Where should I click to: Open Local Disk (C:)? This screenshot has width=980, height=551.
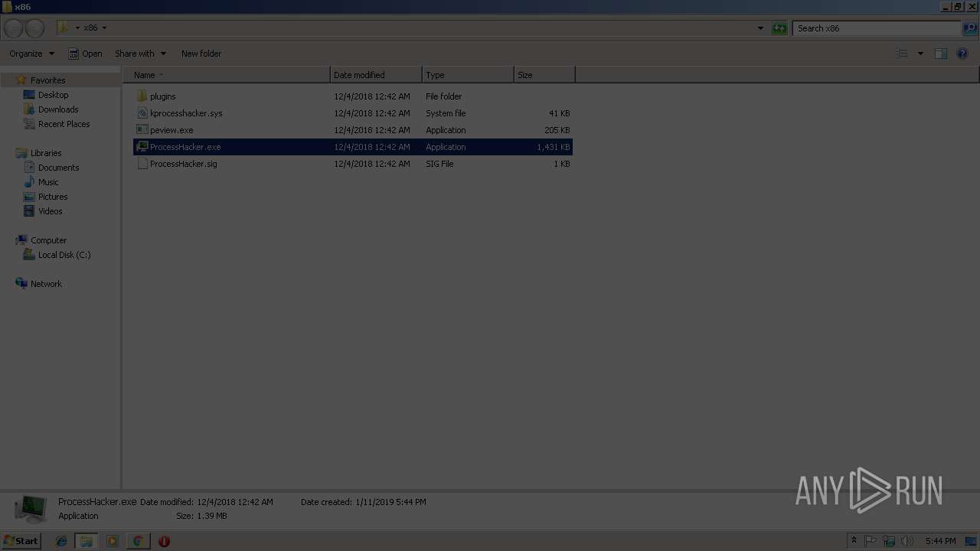(x=64, y=255)
